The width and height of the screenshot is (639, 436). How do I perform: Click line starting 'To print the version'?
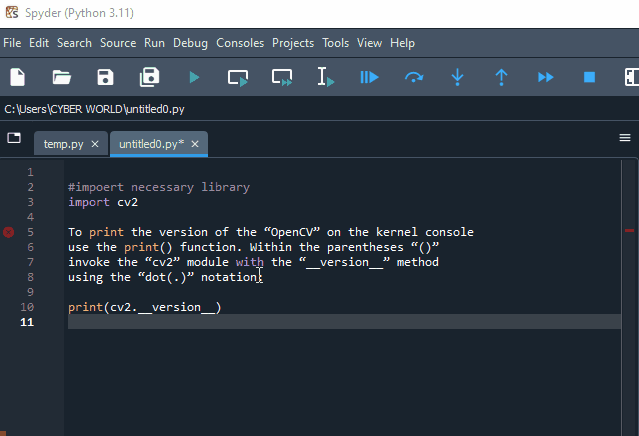(x=271, y=232)
